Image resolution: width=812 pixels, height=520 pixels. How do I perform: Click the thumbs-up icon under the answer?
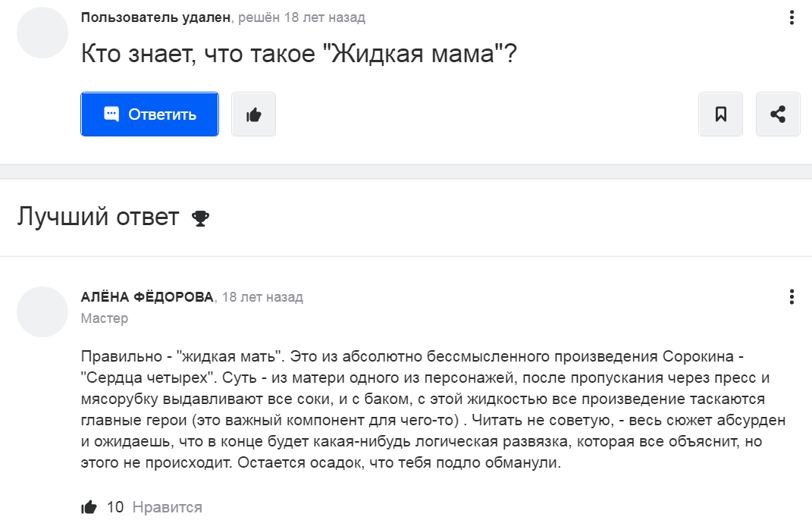pyautogui.click(x=89, y=507)
